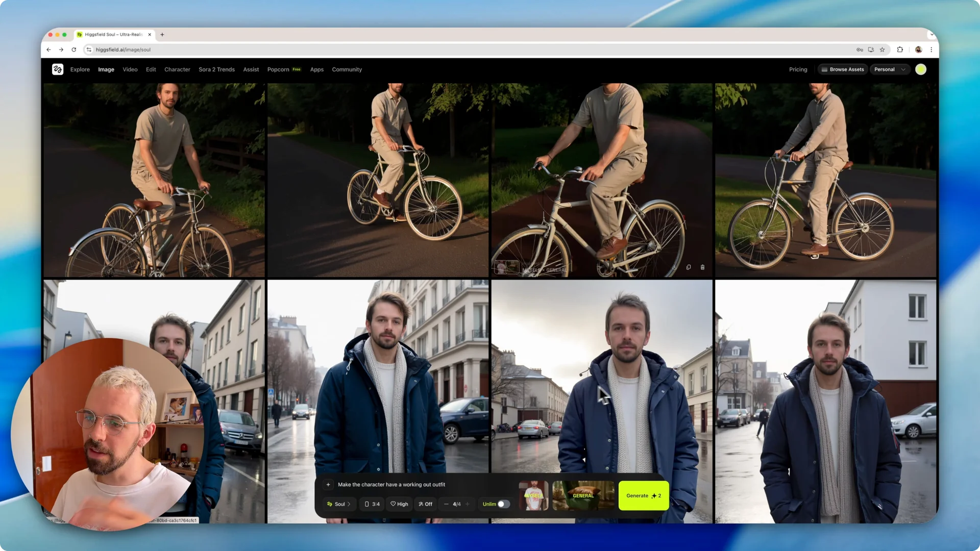Increase image count using the plus stepper
This screenshot has height=551, width=980.
[x=467, y=504]
